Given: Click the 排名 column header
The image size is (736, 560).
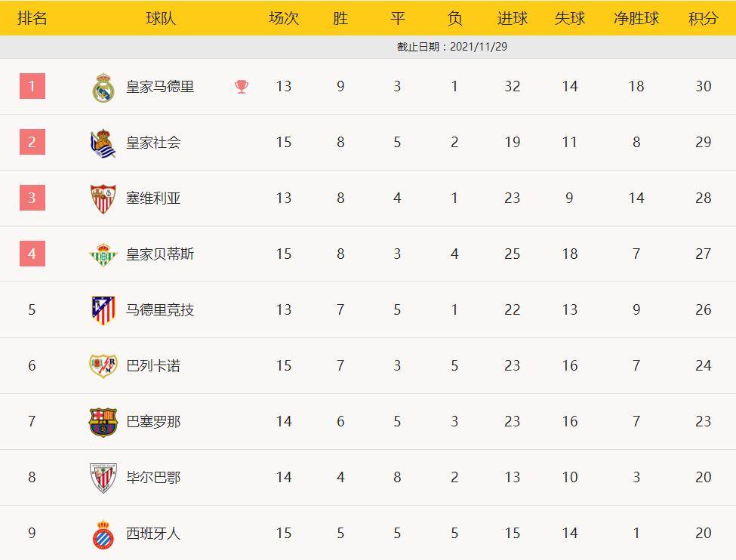Looking at the screenshot, I should point(32,18).
